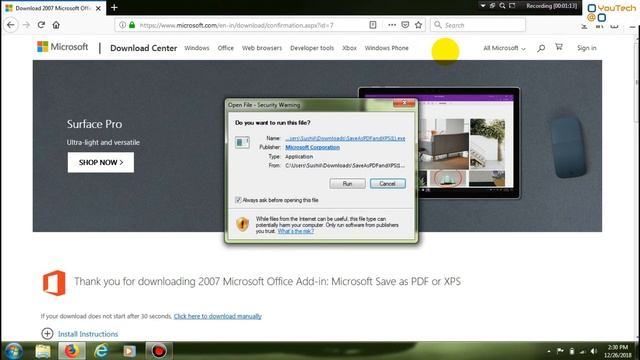
Task: Open Windows Media Player taskbar icon
Action: 130,351
